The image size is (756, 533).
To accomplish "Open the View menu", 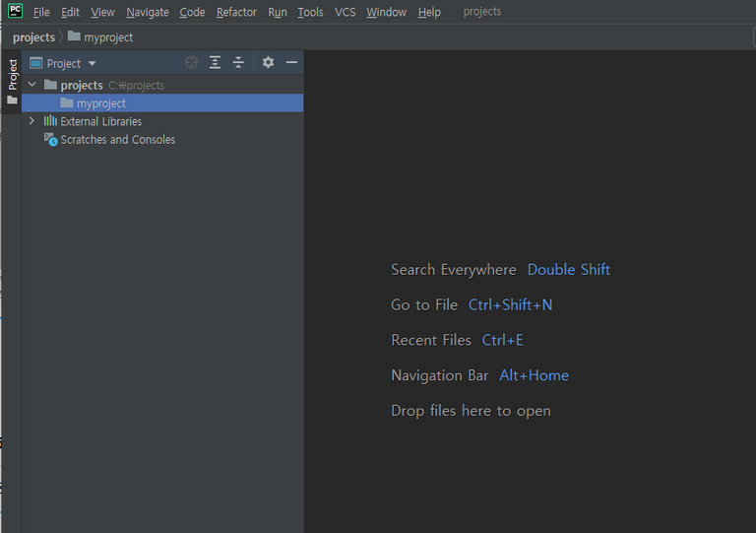I will click(102, 12).
